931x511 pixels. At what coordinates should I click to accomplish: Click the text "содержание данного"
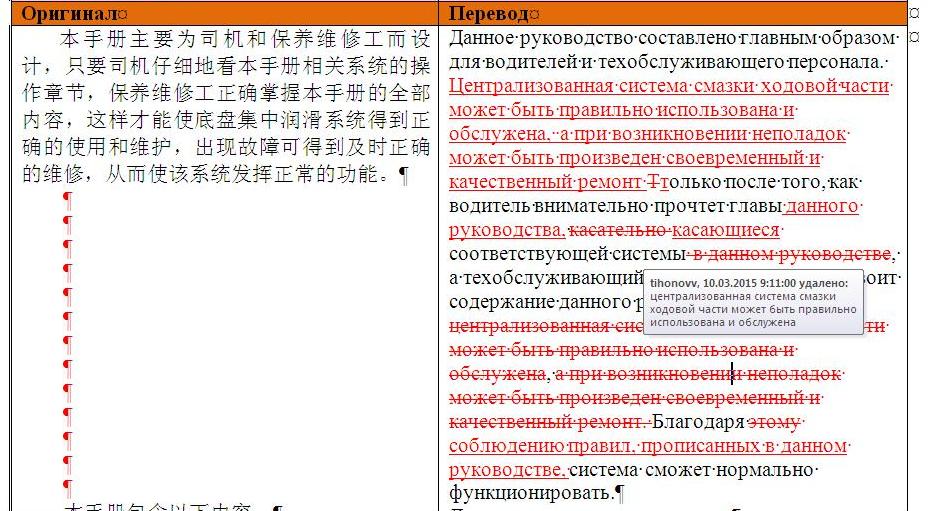[540, 302]
